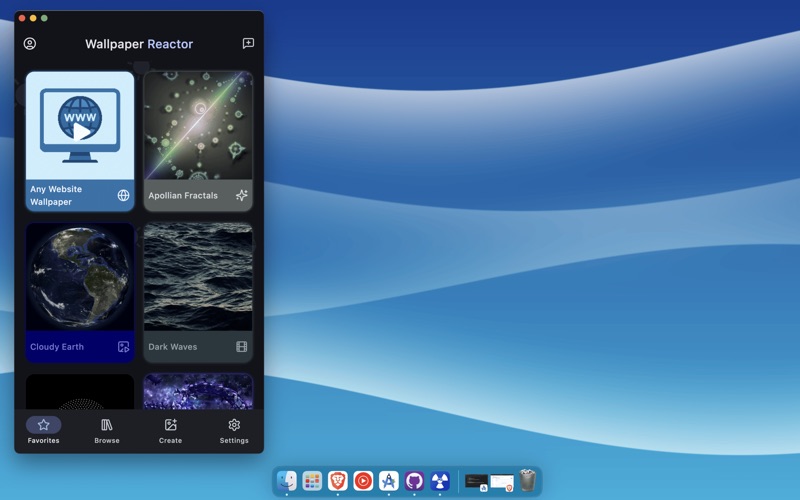Image resolution: width=800 pixels, height=500 pixels.
Task: Select the Any Website Wallpaper thumbnail
Action: 80,126
